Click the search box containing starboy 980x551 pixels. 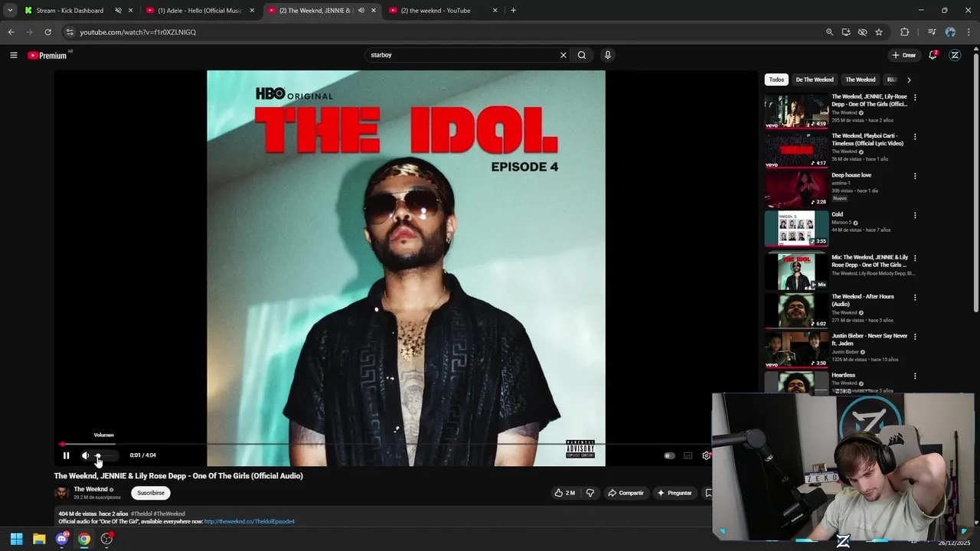tap(463, 55)
